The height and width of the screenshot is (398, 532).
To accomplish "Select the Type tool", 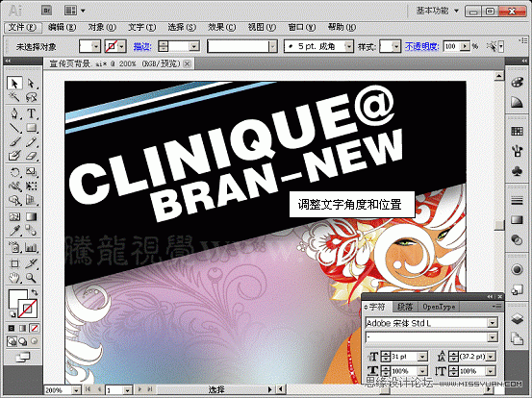I will tap(31, 113).
